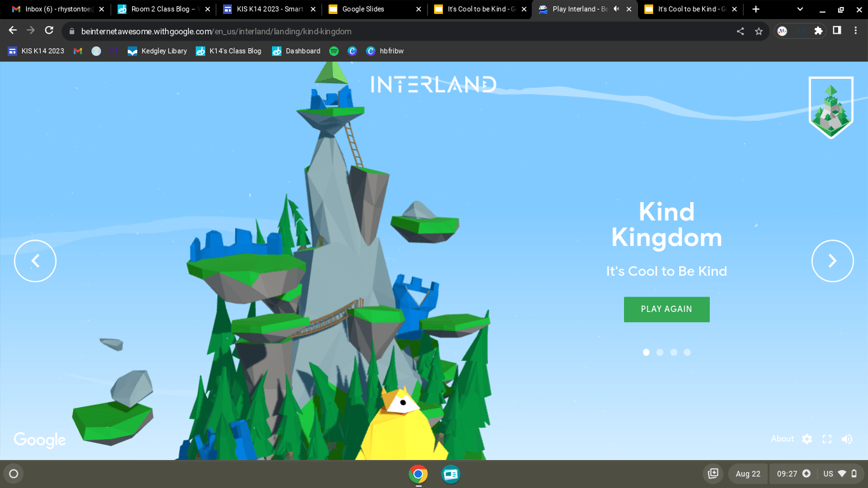This screenshot has width=868, height=488.
Task: Open Chrome from the shelf
Action: (418, 474)
